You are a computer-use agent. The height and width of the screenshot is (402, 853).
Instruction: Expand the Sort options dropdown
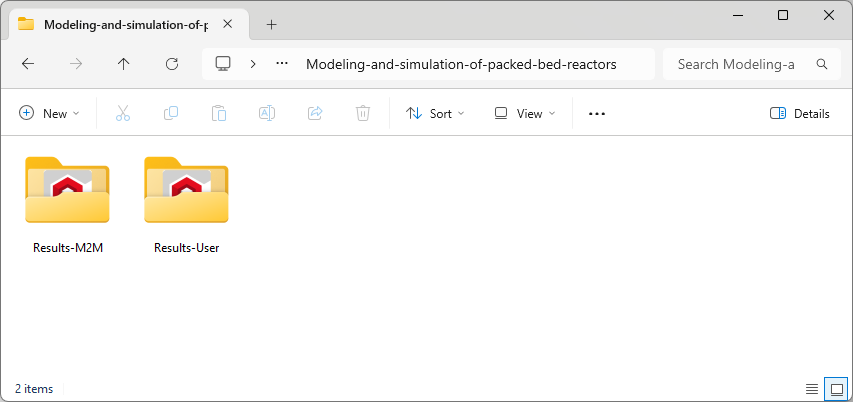435,114
